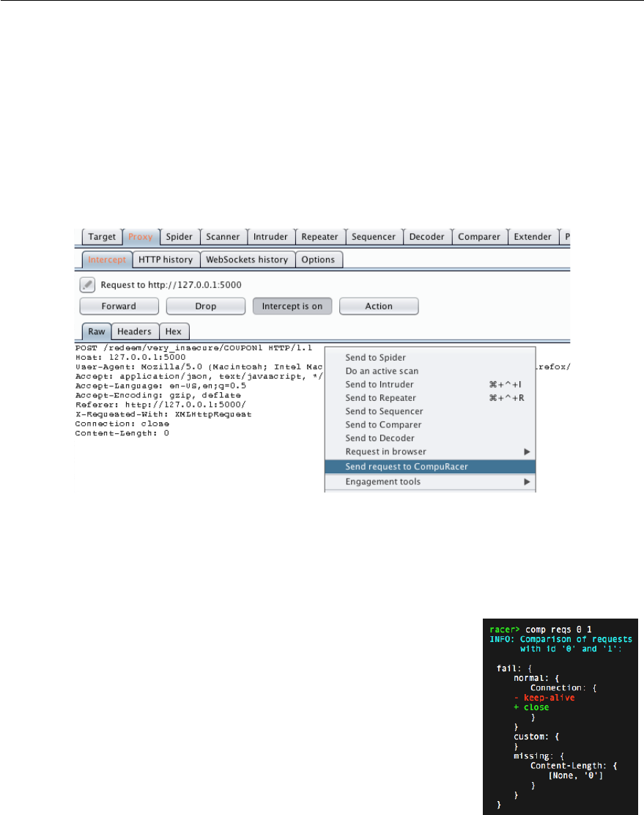Open the Target tab
The image size is (644, 815).
click(x=102, y=237)
